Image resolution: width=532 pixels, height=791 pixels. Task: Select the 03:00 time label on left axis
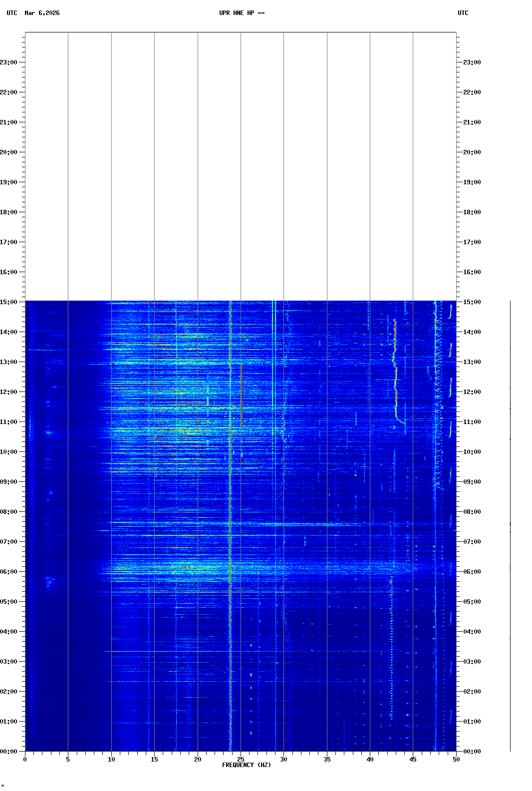(9, 662)
